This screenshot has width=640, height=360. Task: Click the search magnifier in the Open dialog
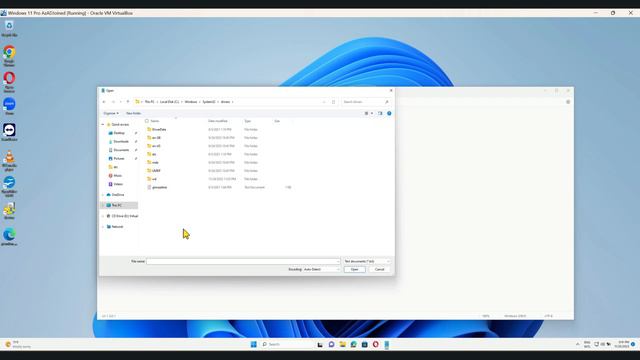[387, 102]
